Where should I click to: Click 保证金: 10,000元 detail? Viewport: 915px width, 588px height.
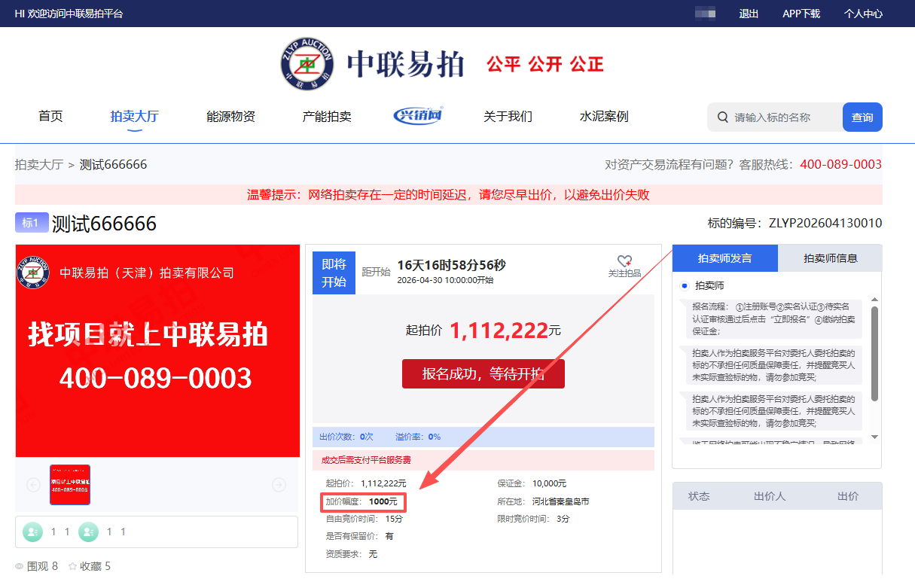tap(532, 483)
